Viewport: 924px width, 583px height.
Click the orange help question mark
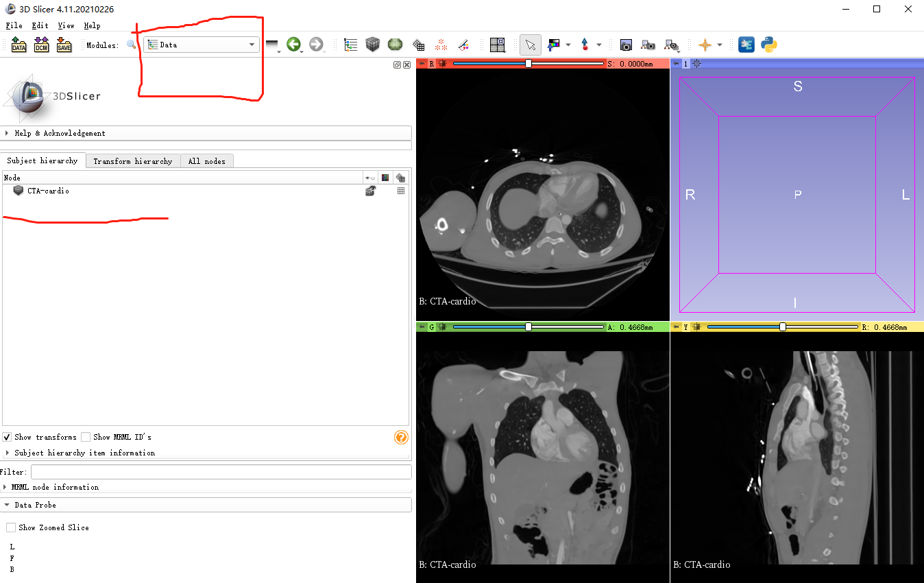pos(401,437)
